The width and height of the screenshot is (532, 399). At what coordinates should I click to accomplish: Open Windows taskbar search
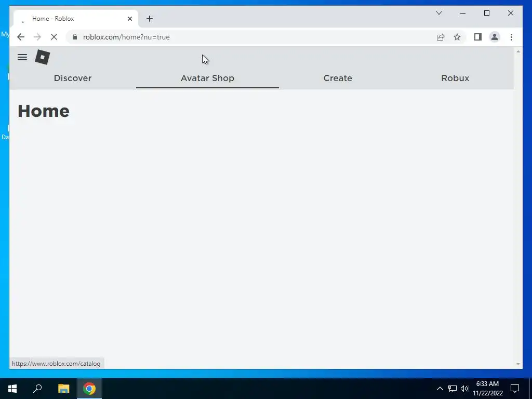(37, 389)
